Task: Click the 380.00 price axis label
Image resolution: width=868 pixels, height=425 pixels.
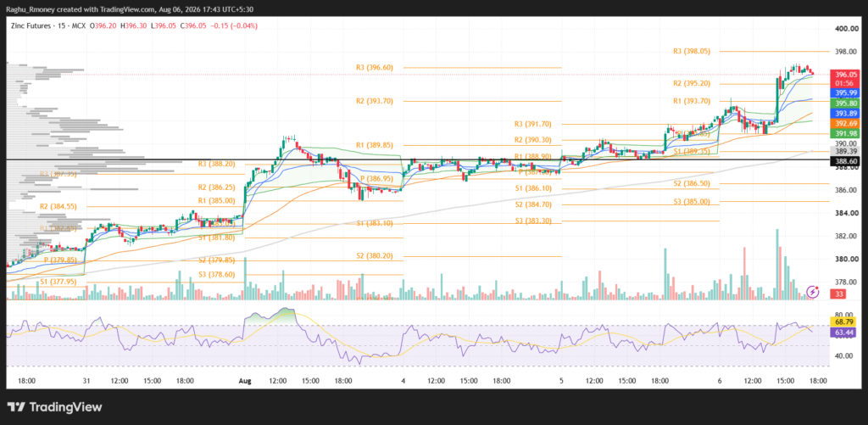Action: click(x=845, y=260)
